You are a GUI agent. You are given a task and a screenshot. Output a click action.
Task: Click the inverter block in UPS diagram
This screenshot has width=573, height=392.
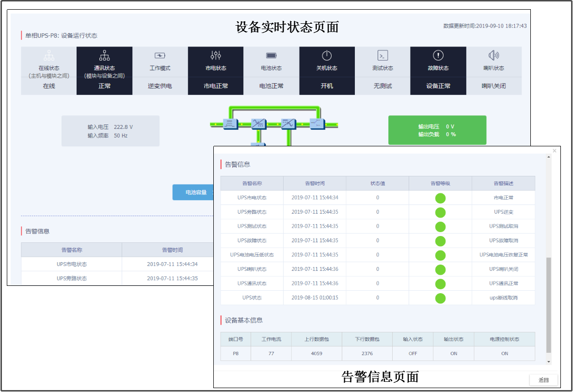point(288,124)
